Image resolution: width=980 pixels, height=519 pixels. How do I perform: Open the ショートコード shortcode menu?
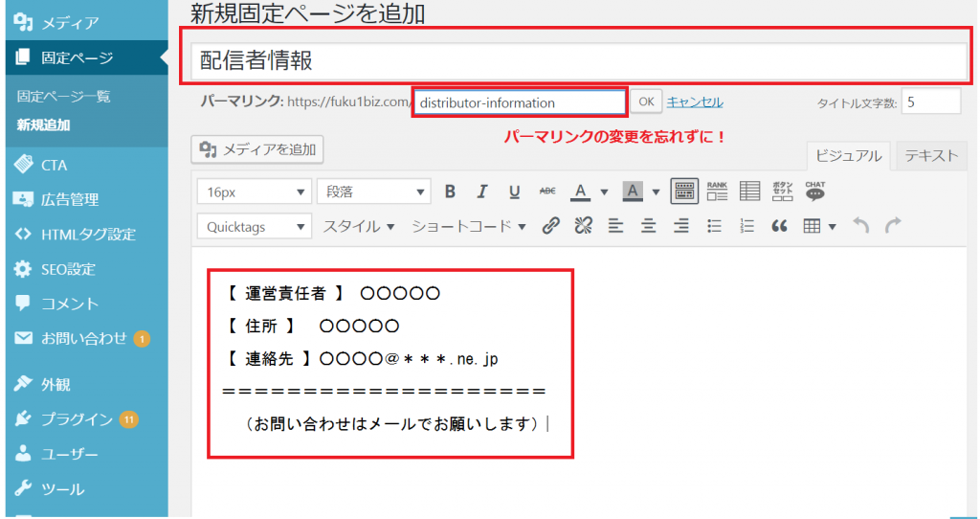469,226
